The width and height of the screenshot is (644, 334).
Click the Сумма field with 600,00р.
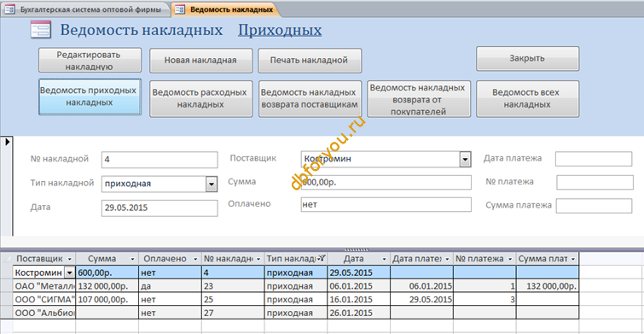tap(386, 183)
